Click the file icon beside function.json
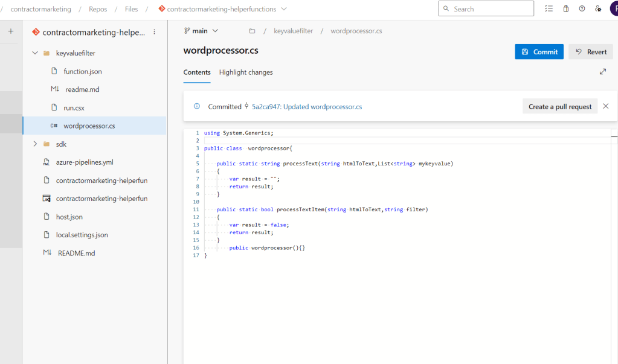The width and height of the screenshot is (618, 364). click(54, 71)
